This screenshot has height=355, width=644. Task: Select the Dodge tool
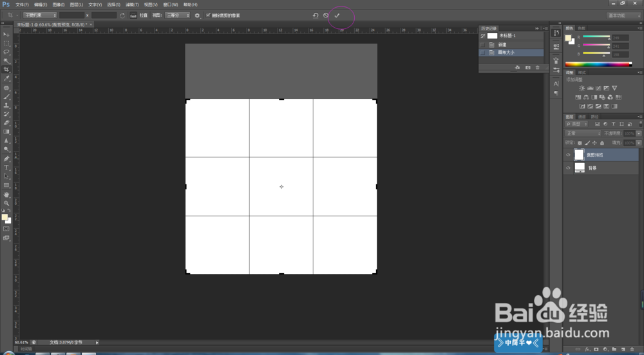coord(6,149)
